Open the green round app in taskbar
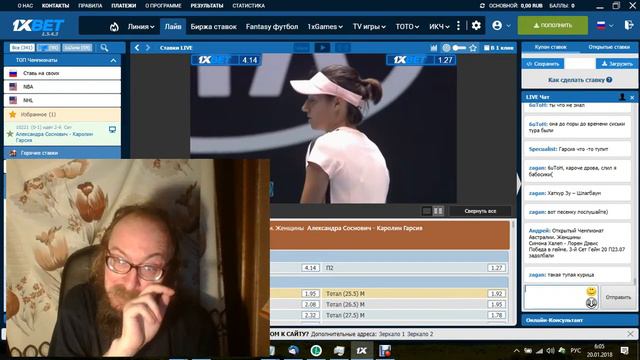 tap(316, 350)
